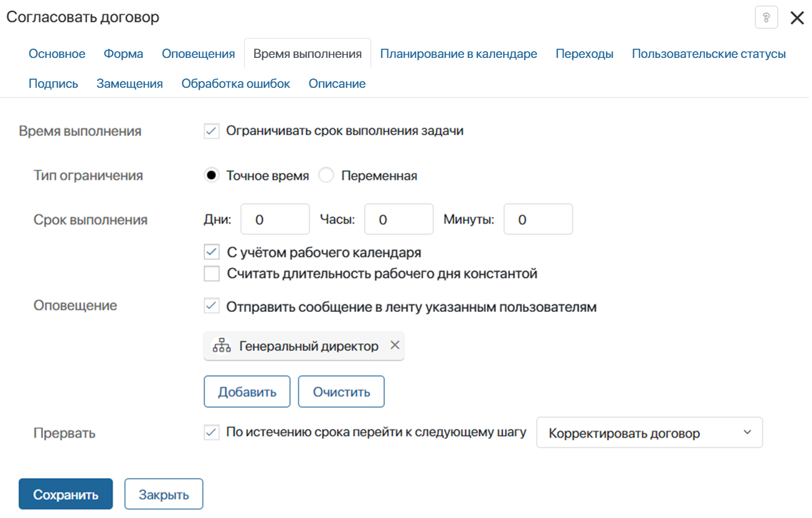
Task: Remove Генеральный директор from recipients
Action: coord(395,346)
